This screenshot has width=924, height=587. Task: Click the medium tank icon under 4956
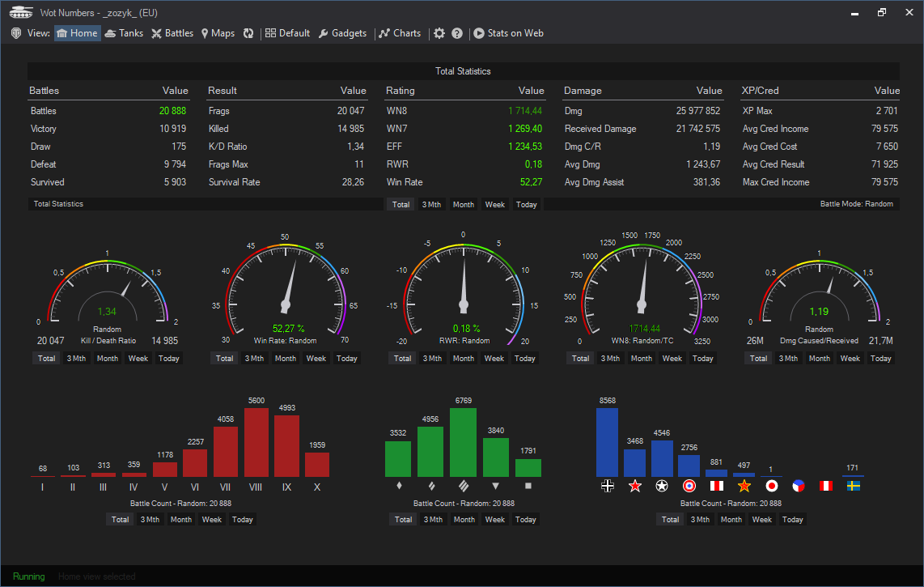point(431,486)
